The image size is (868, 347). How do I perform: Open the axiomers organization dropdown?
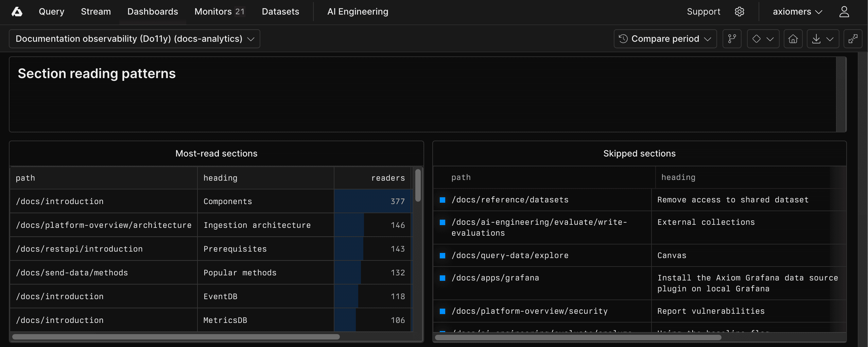pyautogui.click(x=797, y=12)
